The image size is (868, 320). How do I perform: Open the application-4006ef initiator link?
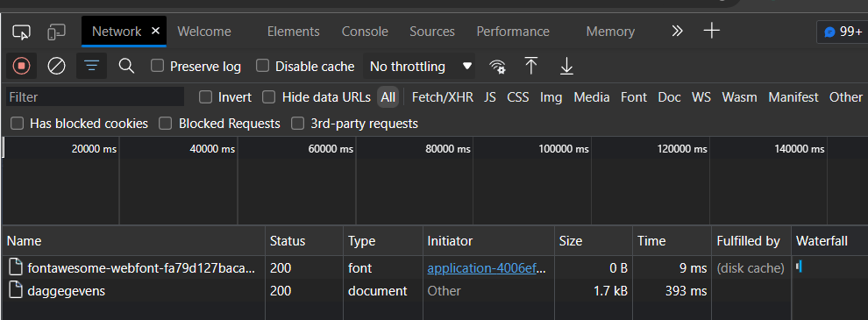pyautogui.click(x=487, y=268)
